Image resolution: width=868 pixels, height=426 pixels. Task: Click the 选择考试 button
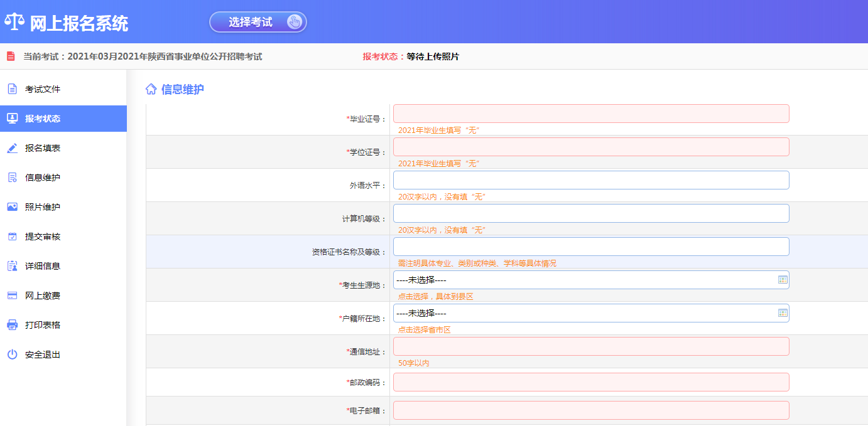click(258, 21)
